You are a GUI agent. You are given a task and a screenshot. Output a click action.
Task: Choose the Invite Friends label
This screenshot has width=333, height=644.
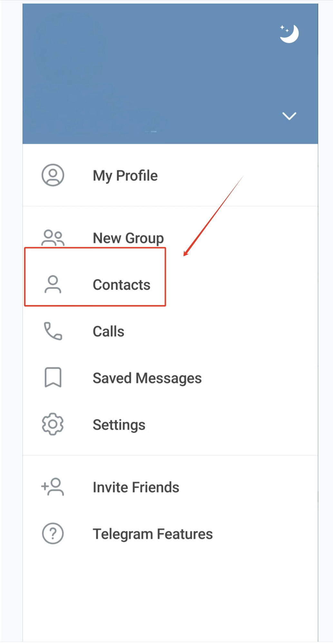coord(136,487)
